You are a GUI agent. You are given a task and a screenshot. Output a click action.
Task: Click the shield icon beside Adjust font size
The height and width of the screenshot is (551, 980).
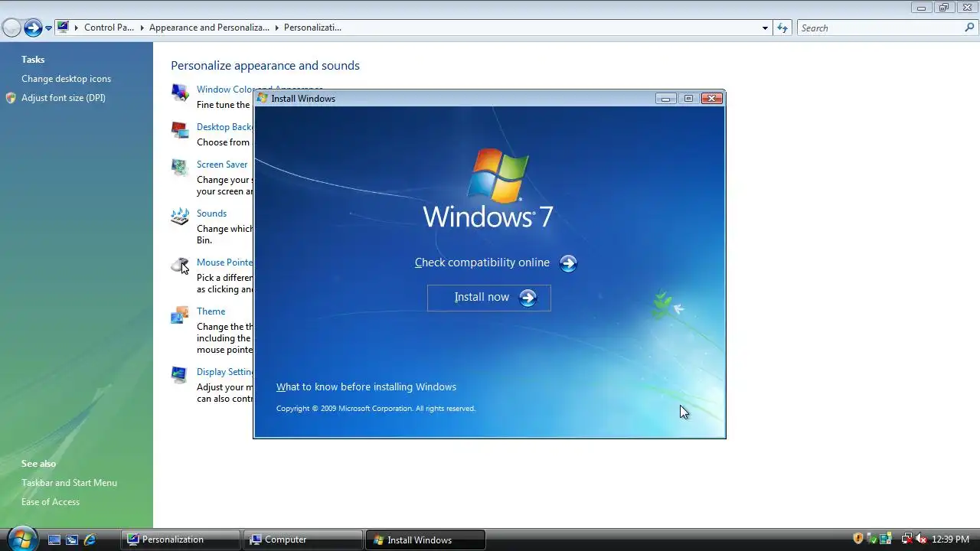click(x=11, y=98)
